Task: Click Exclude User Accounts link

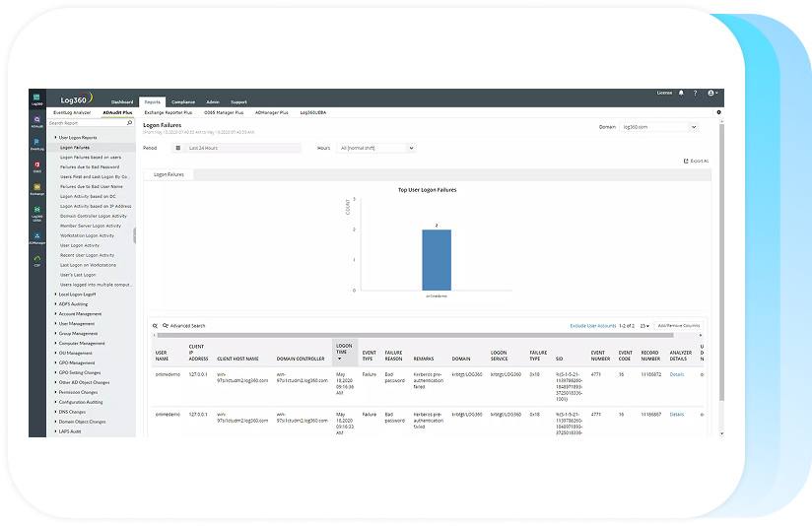Action: [592, 325]
